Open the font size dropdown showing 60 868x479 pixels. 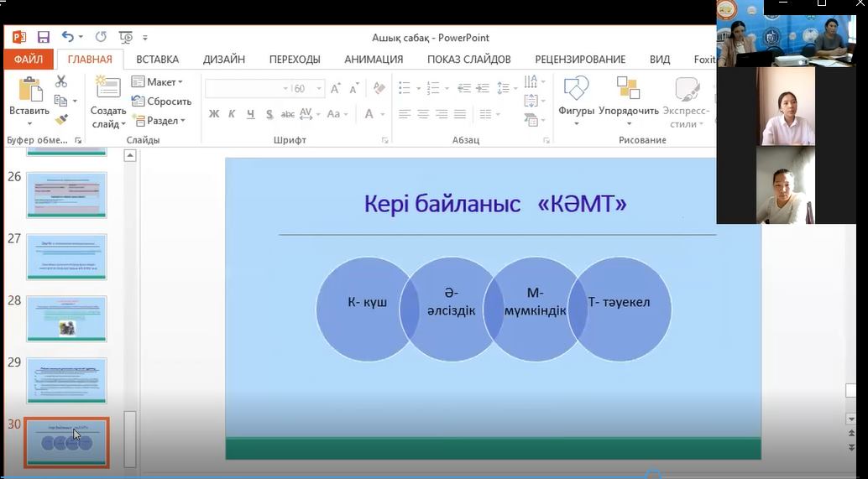(x=319, y=88)
